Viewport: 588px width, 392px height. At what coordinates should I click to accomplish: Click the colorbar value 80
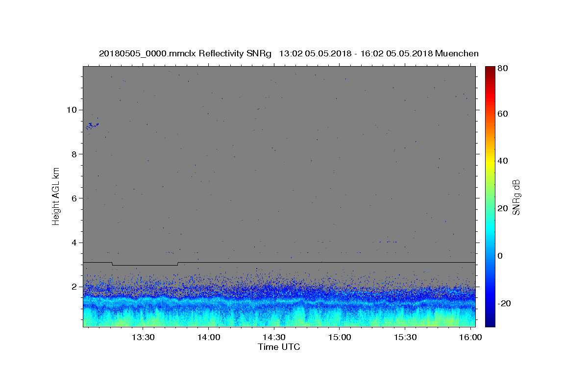503,69
